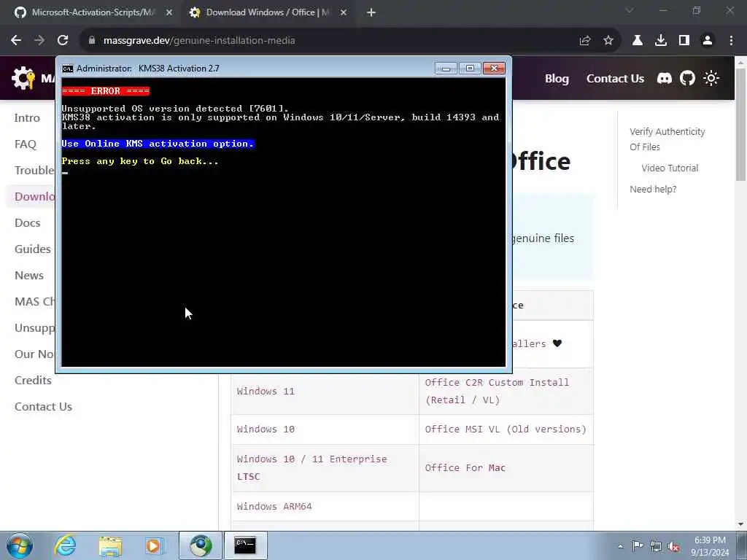This screenshot has height=560, width=747.
Task: Show hidden tray icons arrow
Action: point(620,546)
